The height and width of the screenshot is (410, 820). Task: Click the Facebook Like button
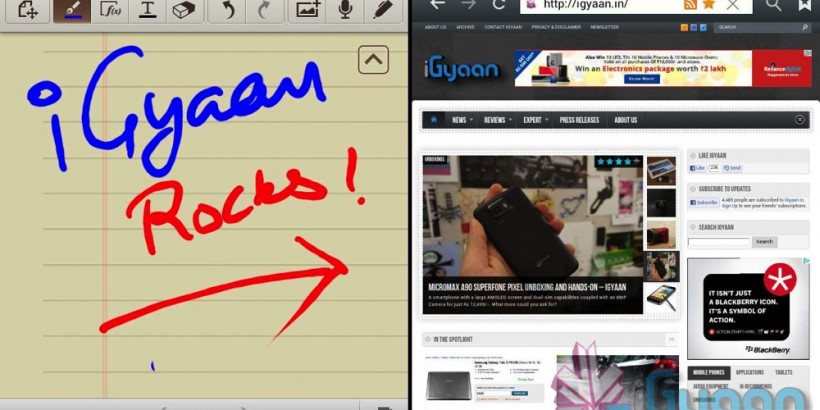pos(699,168)
